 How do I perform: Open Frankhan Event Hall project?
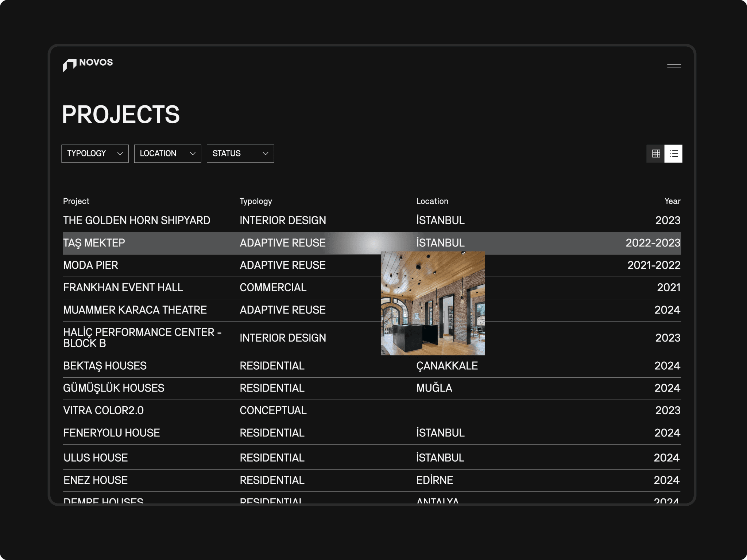(x=123, y=287)
